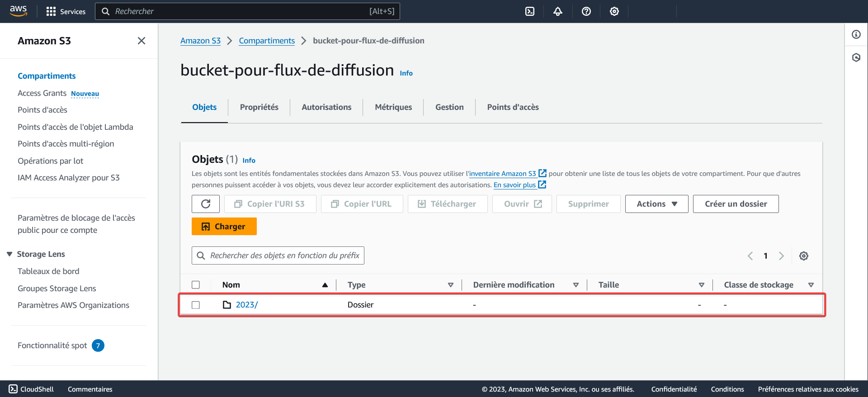Open En savoir plus link
This screenshot has height=397, width=868.
tap(514, 185)
